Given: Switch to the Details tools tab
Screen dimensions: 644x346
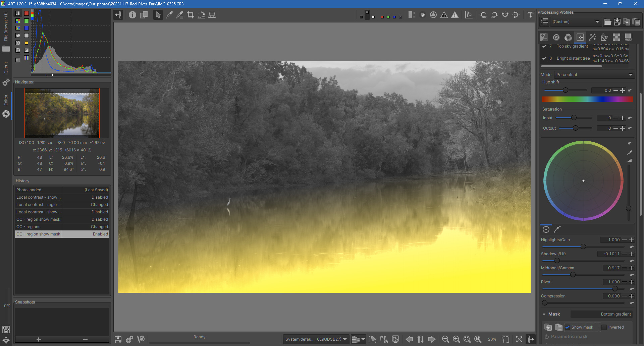Looking at the screenshot, I should coord(556,37).
